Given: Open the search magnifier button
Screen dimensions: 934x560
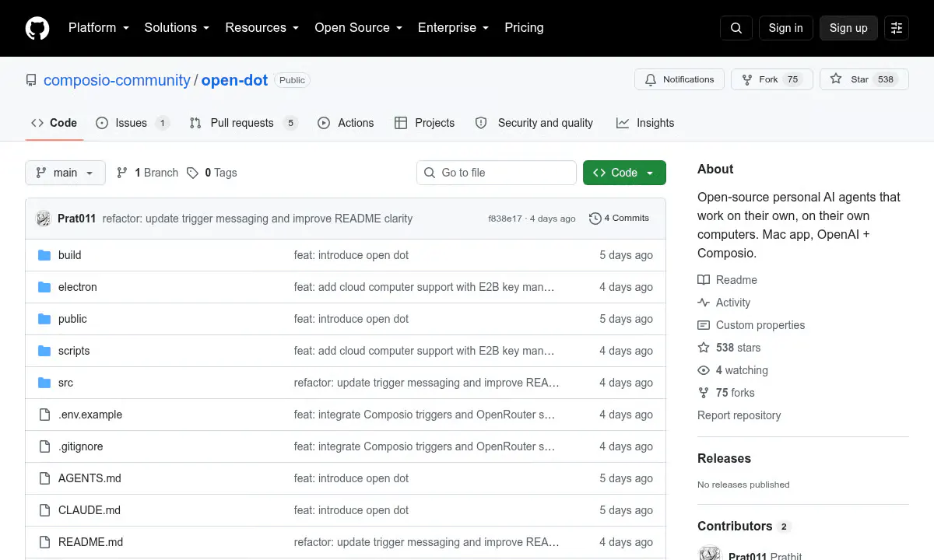Looking at the screenshot, I should point(736,28).
